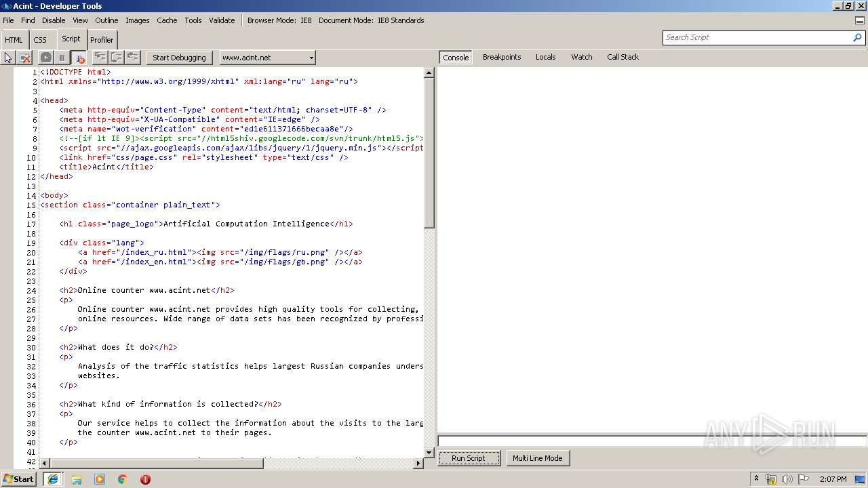Switch to the Profiler tab

click(x=102, y=40)
